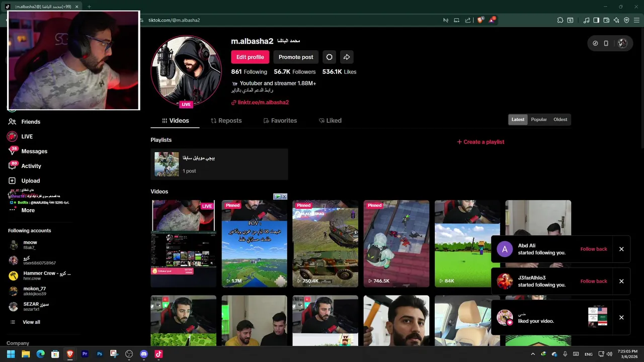Screen dimensions: 644x362
Task: Click the Brave Rewards triangle icon
Action: point(492,20)
